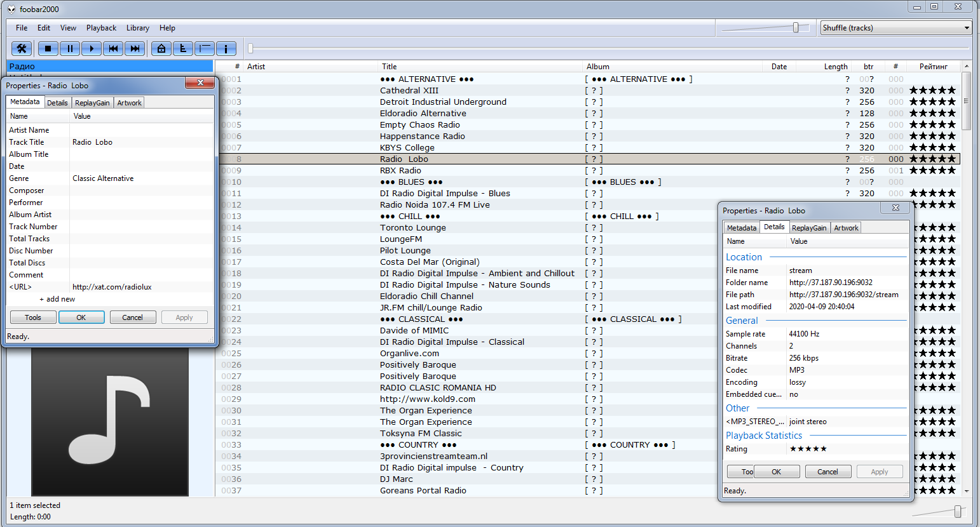The width and height of the screenshot is (980, 527).
Task: Skip to the next track
Action: coord(135,48)
